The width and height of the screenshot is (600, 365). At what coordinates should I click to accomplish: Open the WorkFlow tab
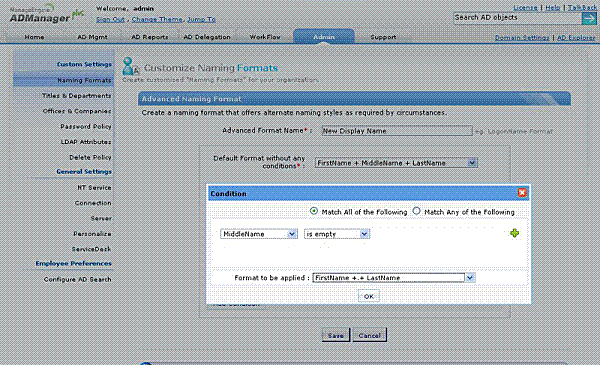click(x=265, y=37)
